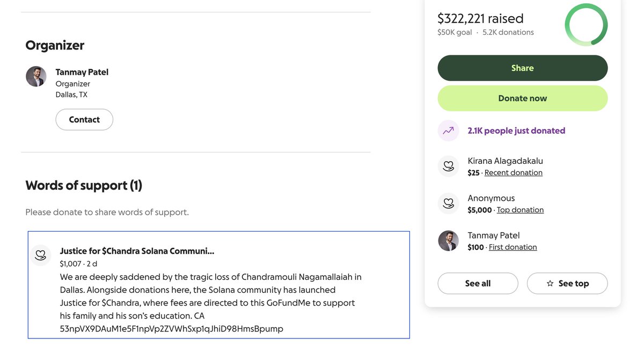Click the Words of support (1) heading
This screenshot has width=644, height=346.
(84, 185)
